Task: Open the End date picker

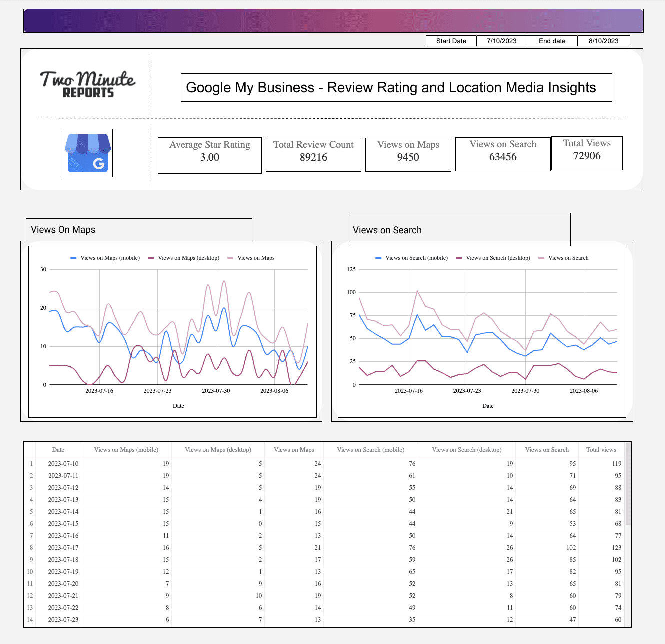Action: 602,40
